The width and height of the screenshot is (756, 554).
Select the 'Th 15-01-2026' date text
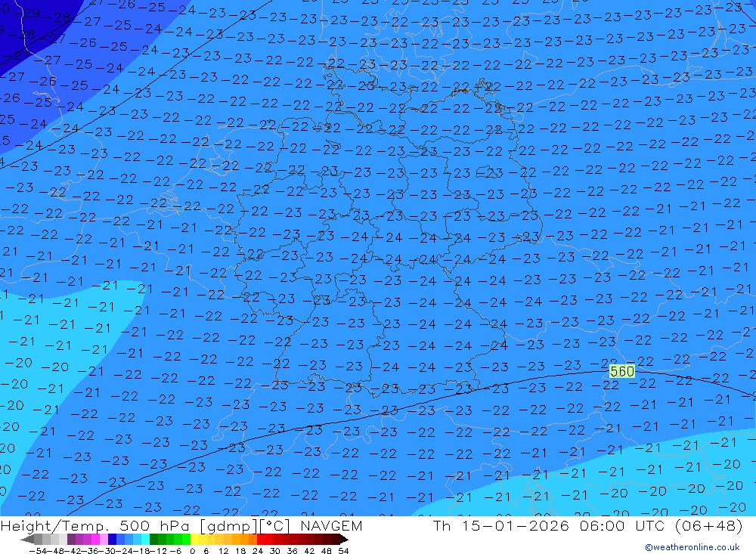(501, 525)
